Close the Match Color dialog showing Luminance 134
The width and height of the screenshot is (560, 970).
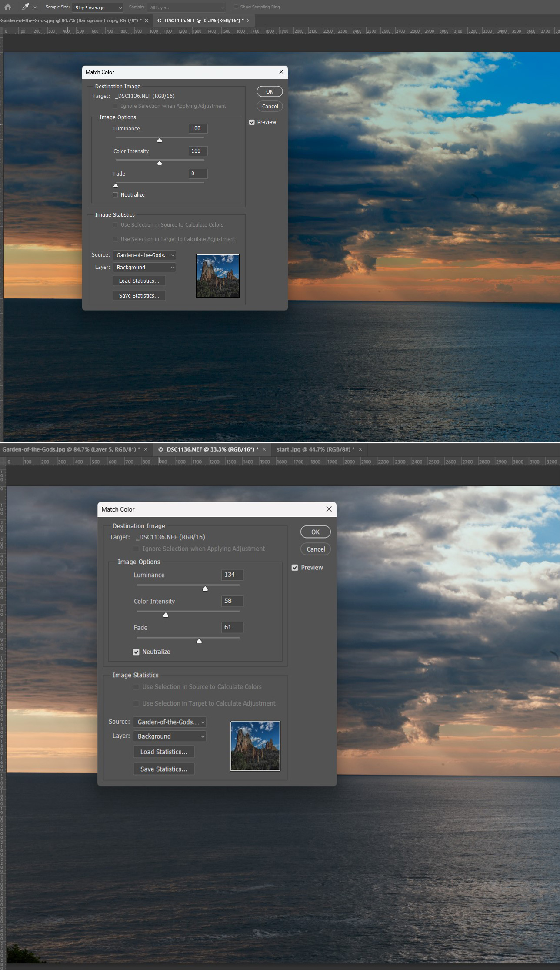click(x=329, y=509)
